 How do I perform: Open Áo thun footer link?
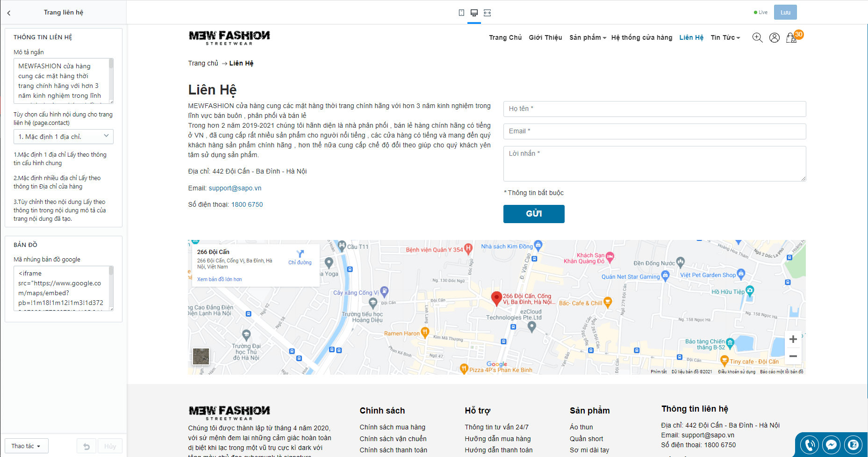tap(581, 427)
